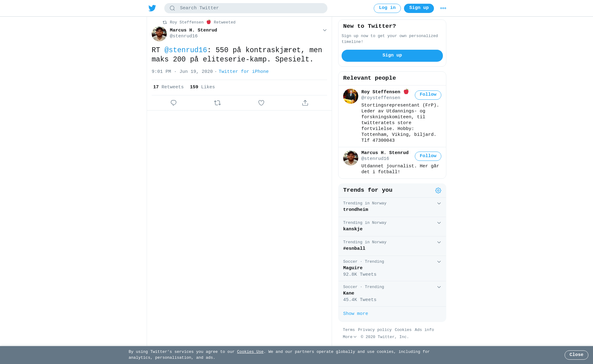Click the magnifier icon in search bar

click(172, 8)
